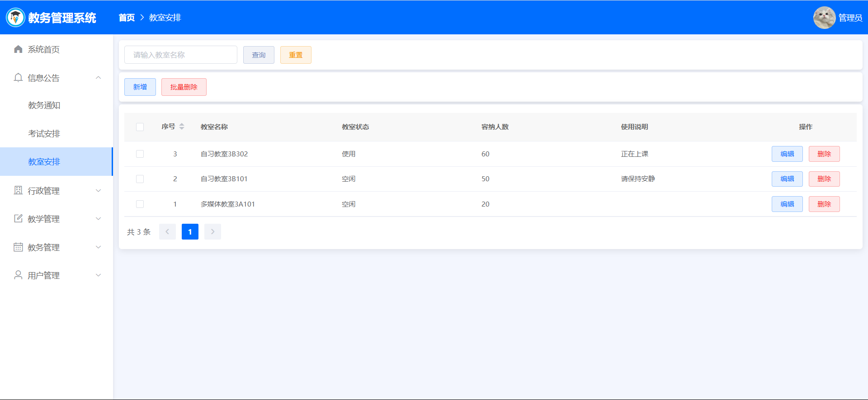The image size is (868, 400).
Task: Delete the 自习教室3B101 row
Action: (x=824, y=179)
